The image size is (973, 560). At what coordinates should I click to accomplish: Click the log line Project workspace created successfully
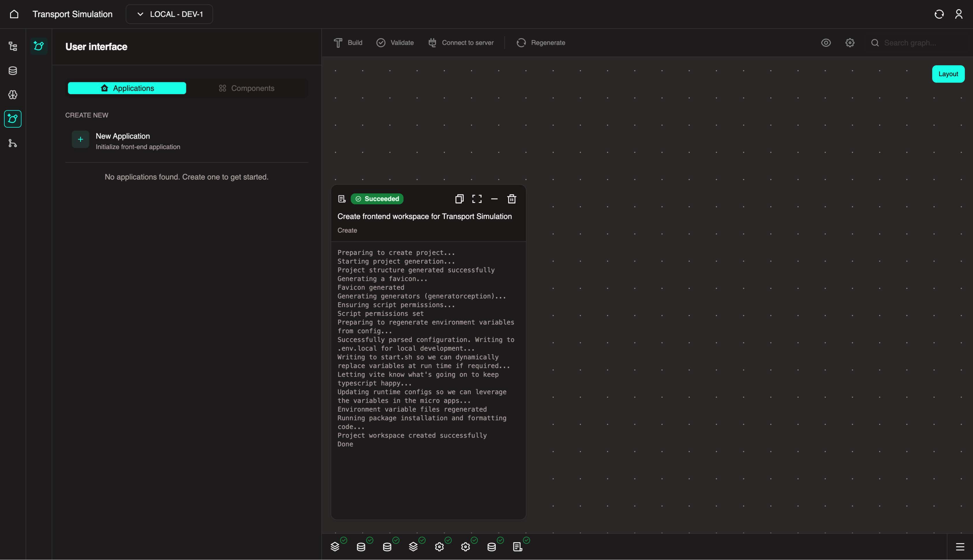pyautogui.click(x=412, y=435)
